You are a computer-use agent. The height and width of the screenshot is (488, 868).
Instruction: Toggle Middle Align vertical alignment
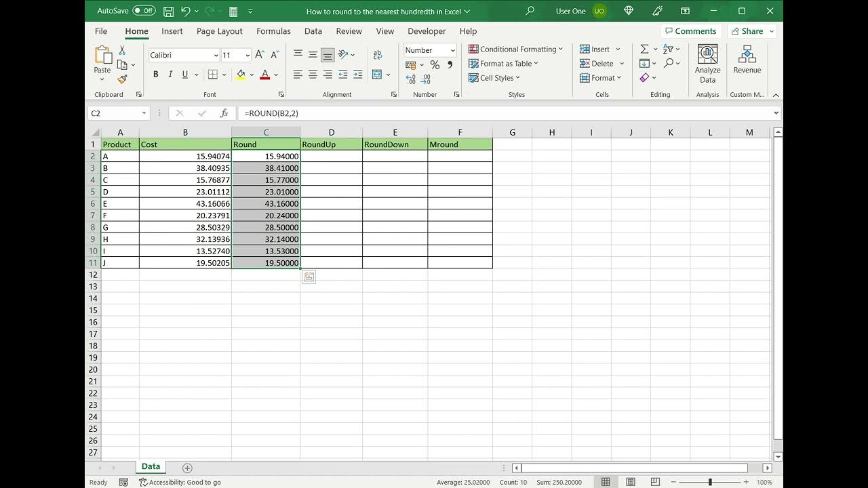(313, 54)
